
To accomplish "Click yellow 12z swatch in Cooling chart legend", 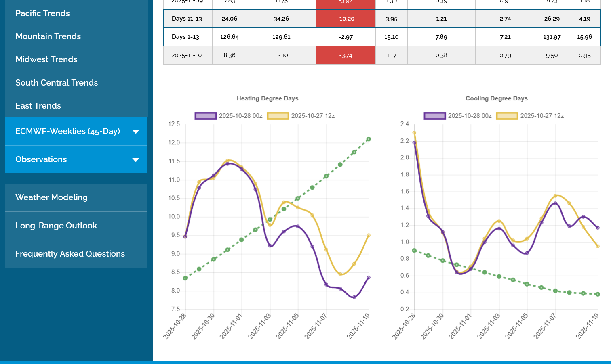I will [x=507, y=116].
